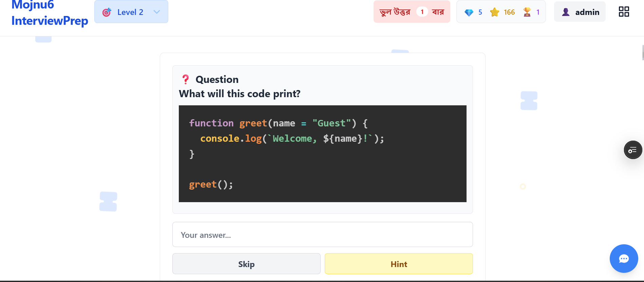The height and width of the screenshot is (282, 644).
Task: Click the star score number 166
Action: click(509, 12)
